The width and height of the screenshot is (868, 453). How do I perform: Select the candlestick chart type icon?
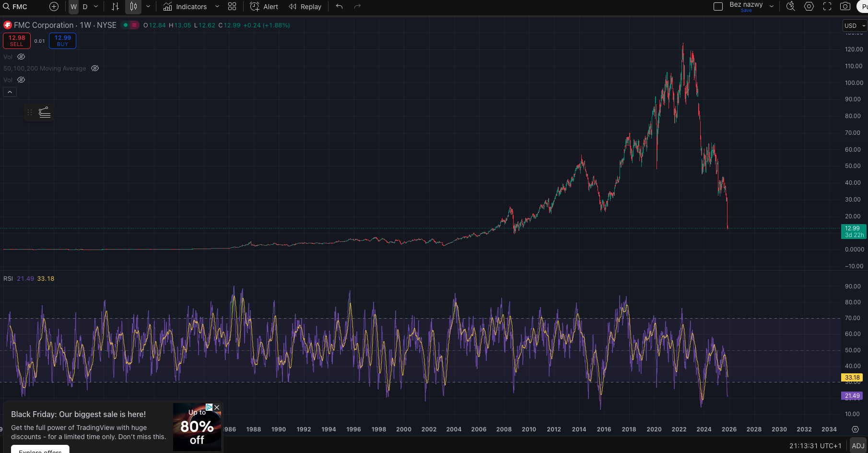pos(133,7)
